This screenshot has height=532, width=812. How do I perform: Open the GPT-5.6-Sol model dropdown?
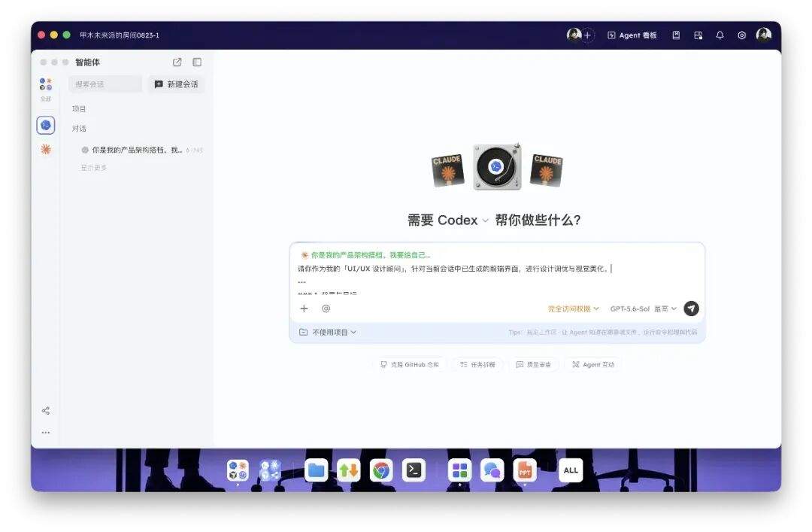643,309
